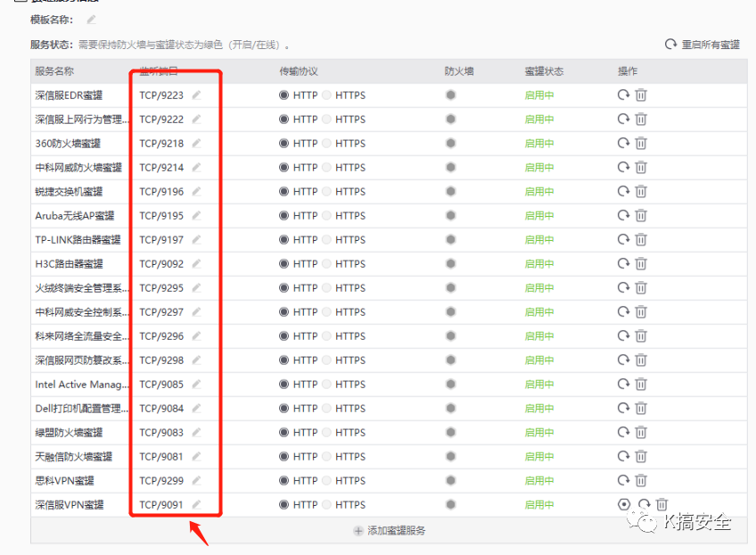Viewport: 756px width, 555px height.
Task: Click the service name 思科VPN蜜罐
Action: pos(64,481)
